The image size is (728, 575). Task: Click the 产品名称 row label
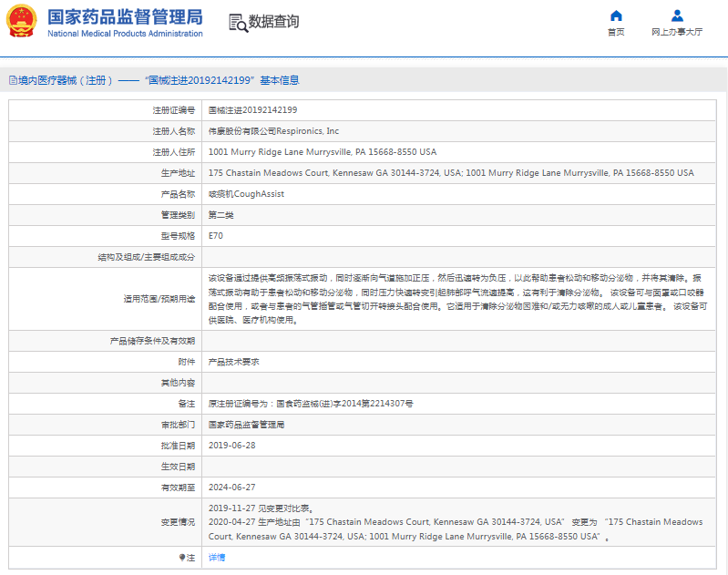point(178,194)
